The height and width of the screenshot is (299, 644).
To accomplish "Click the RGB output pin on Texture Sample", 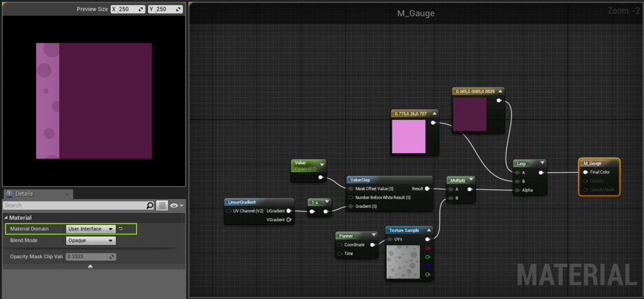I will click(x=428, y=239).
